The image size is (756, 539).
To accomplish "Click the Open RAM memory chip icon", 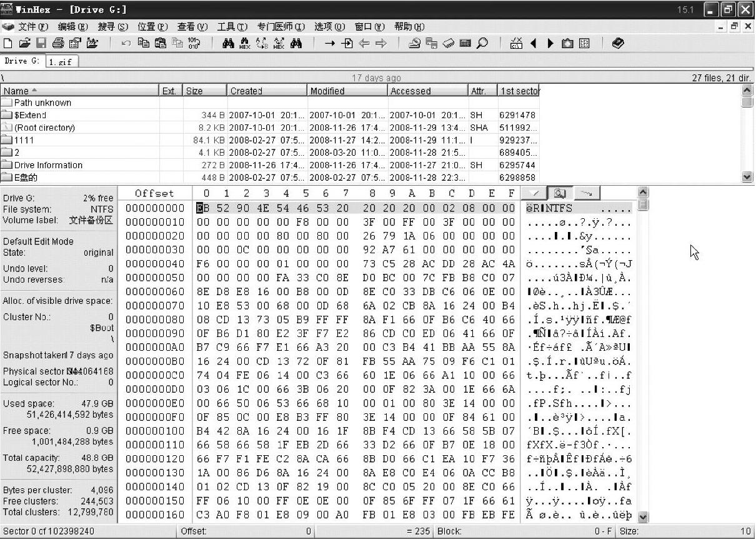I will [x=448, y=44].
